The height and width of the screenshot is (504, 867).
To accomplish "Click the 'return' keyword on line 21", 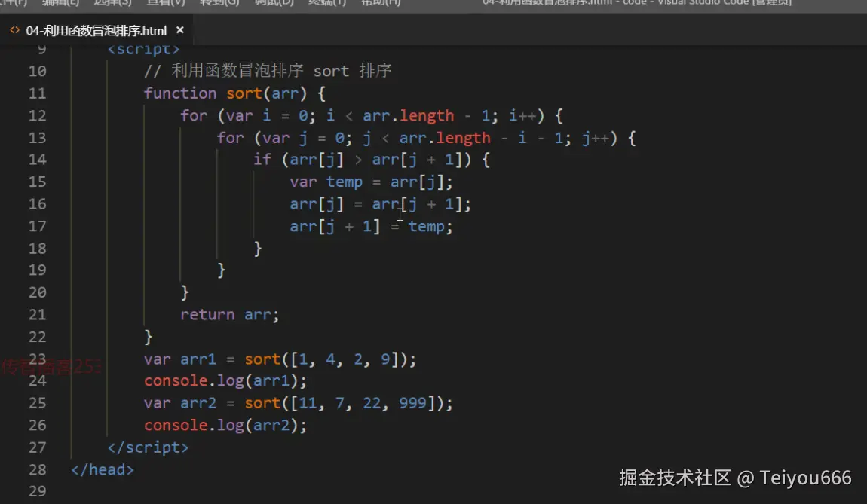I will [207, 314].
